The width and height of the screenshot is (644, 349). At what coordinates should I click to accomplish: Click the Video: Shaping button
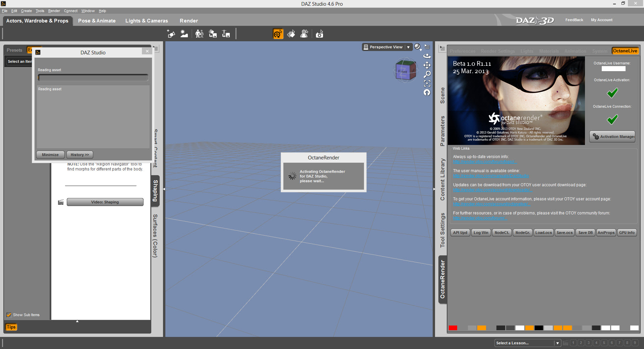pos(105,202)
